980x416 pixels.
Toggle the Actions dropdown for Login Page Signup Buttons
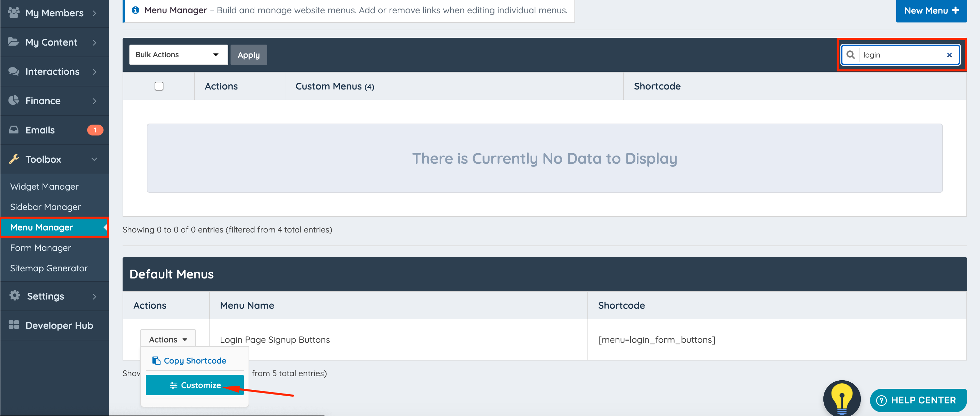(168, 339)
